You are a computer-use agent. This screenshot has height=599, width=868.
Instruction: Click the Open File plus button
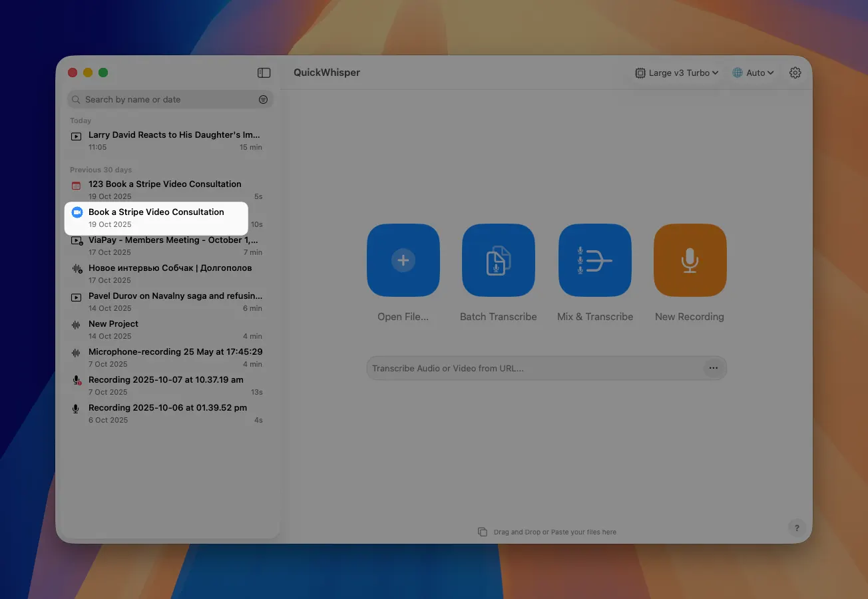point(403,260)
